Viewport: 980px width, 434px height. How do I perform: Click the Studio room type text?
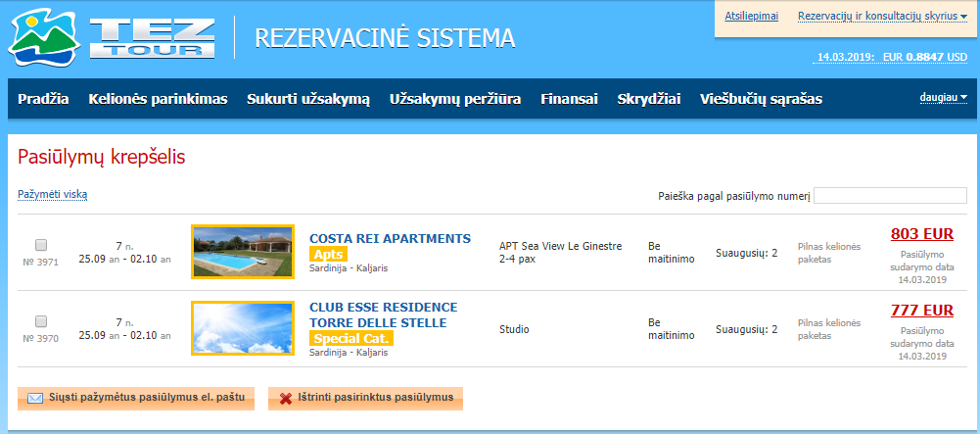click(x=514, y=329)
